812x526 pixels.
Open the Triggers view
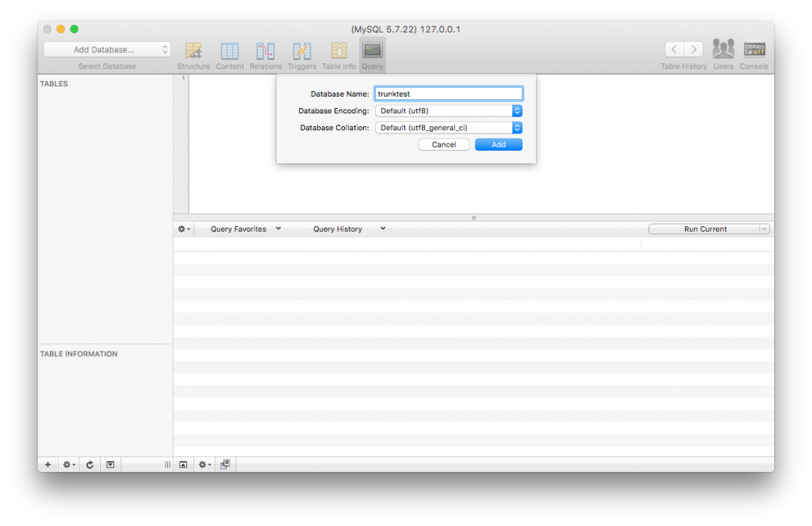point(301,56)
